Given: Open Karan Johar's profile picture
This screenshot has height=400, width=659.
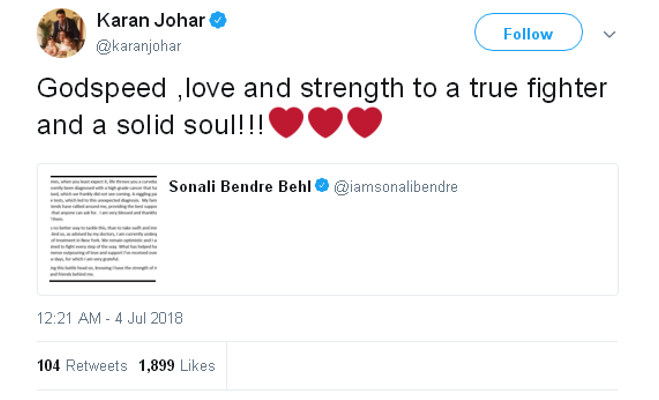Looking at the screenshot, I should pyautogui.click(x=61, y=33).
